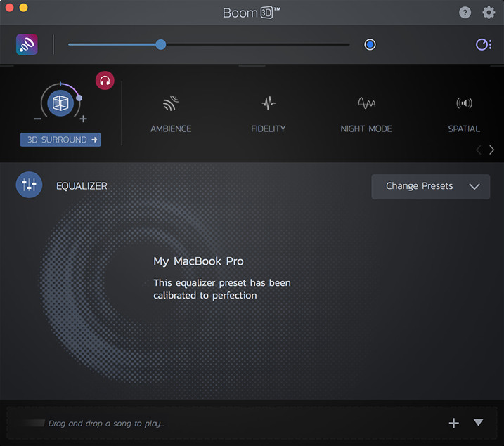Click the Fidelity waveform icon
504x446 pixels.
pyautogui.click(x=269, y=103)
